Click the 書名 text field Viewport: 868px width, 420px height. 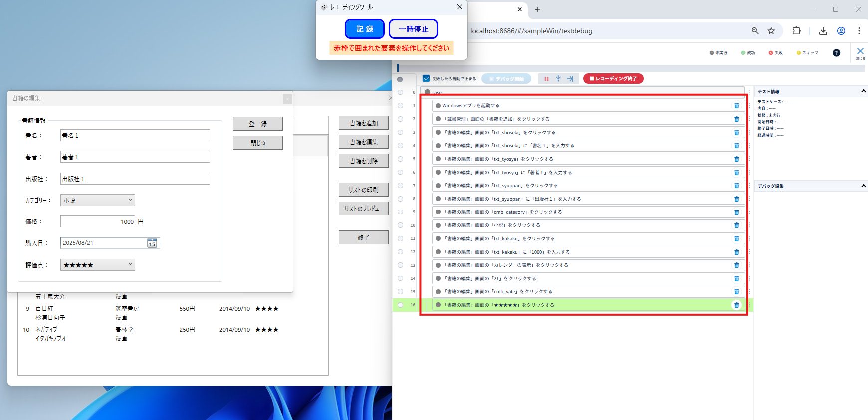click(x=135, y=135)
